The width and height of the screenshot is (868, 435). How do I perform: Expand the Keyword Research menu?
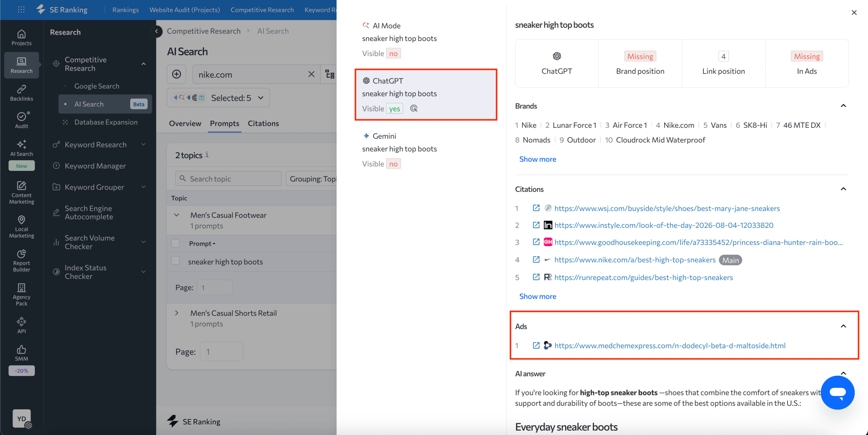point(144,144)
